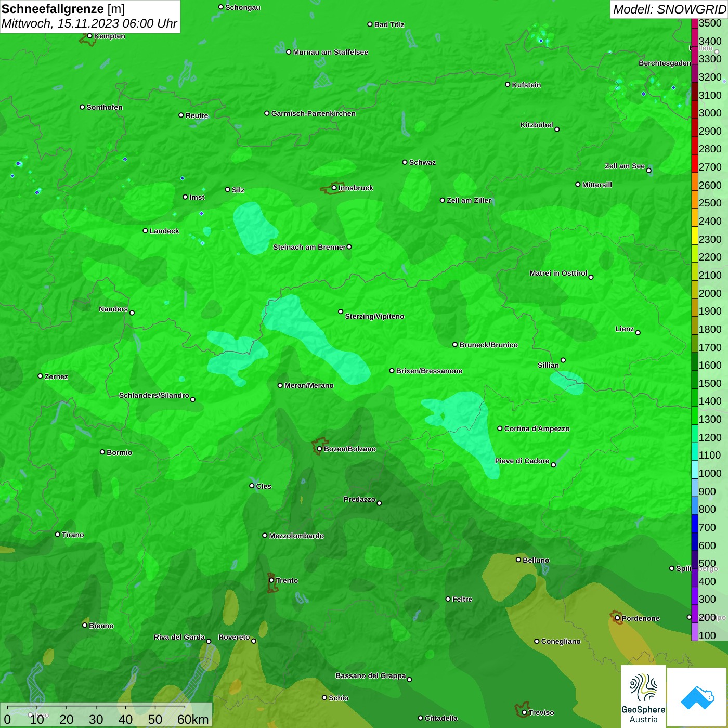Select the Conegliano label
728x728 pixels.
tap(561, 641)
